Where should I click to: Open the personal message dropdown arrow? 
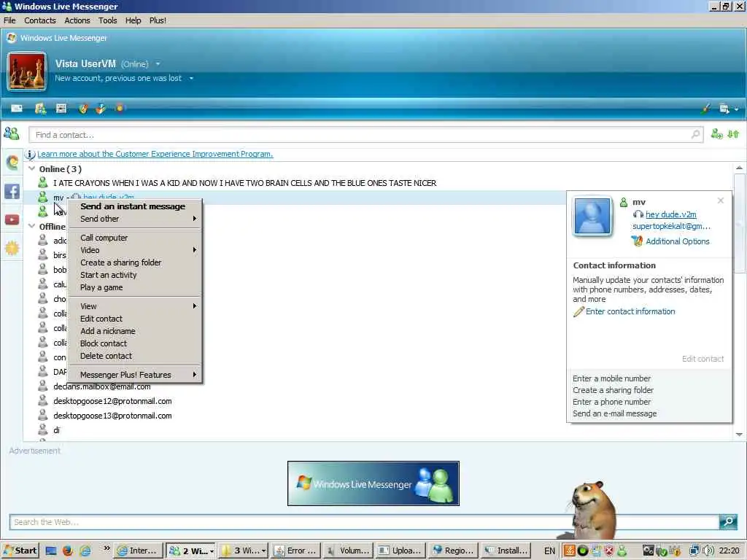click(191, 78)
